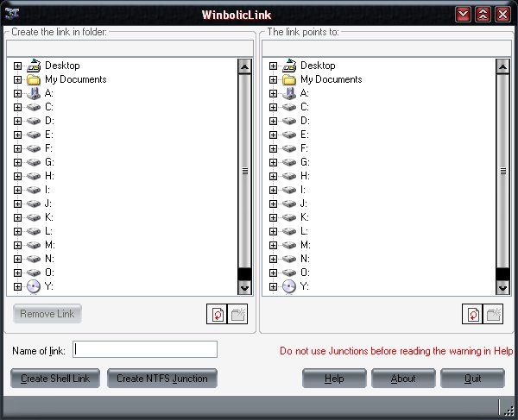Expand the Desktop node in the right tree
The width and height of the screenshot is (518, 420).
coord(274,66)
